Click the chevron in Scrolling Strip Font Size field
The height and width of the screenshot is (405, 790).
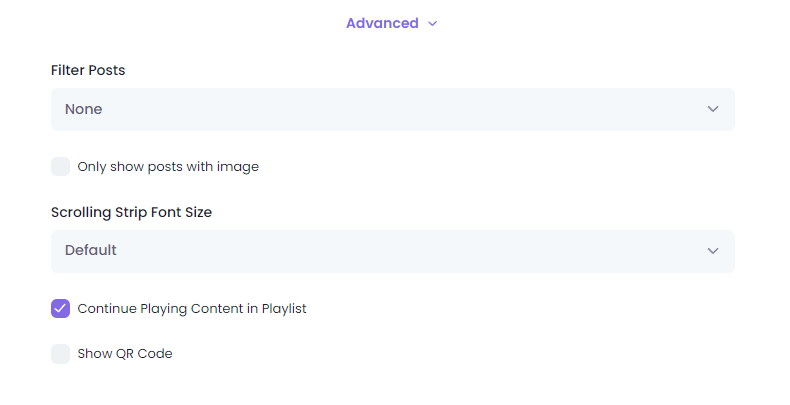tap(712, 251)
